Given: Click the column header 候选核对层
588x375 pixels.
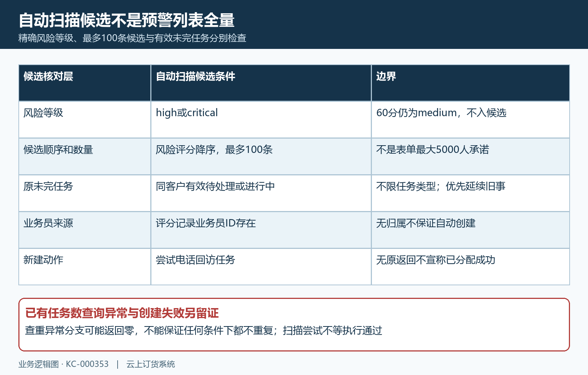Looking at the screenshot, I should point(85,83).
